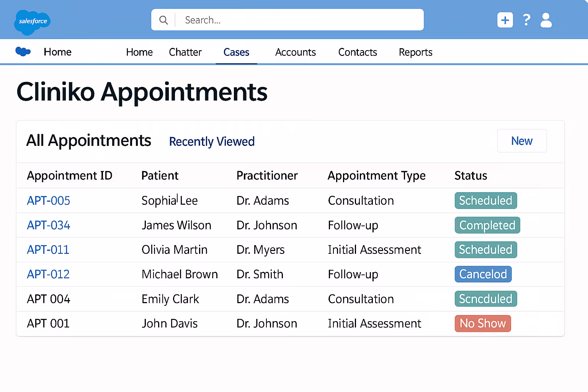Click Dr. Johnson in John Davis row
Viewport: 588px width, 392px height.
pos(267,323)
